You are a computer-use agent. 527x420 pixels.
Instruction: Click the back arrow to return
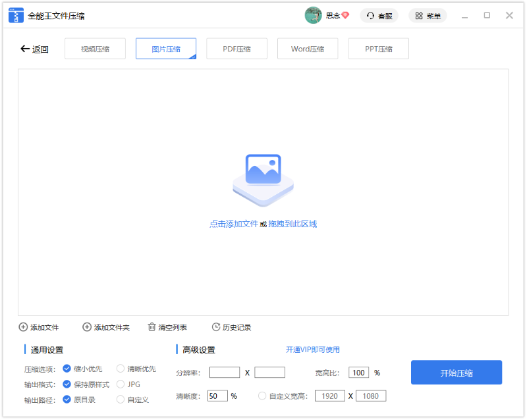pos(26,49)
